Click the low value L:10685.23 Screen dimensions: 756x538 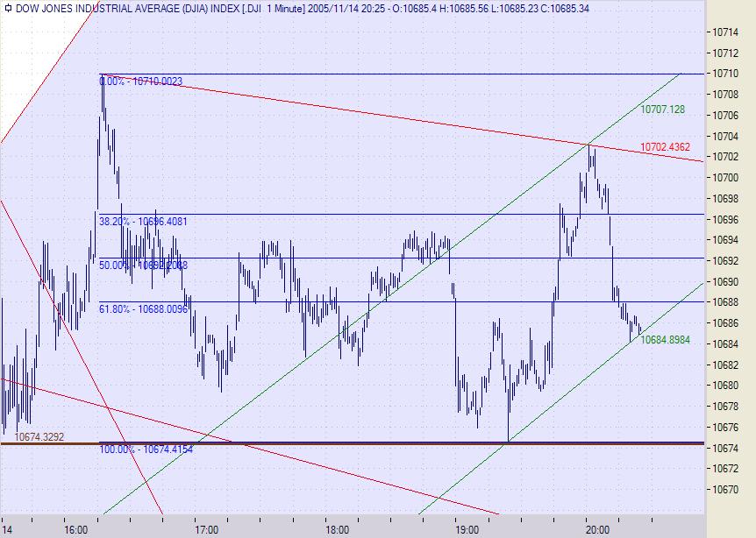(516, 9)
